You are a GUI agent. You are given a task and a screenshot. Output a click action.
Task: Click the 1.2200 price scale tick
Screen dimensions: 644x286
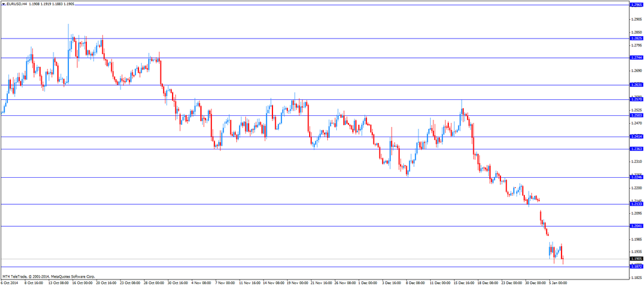tap(637, 187)
